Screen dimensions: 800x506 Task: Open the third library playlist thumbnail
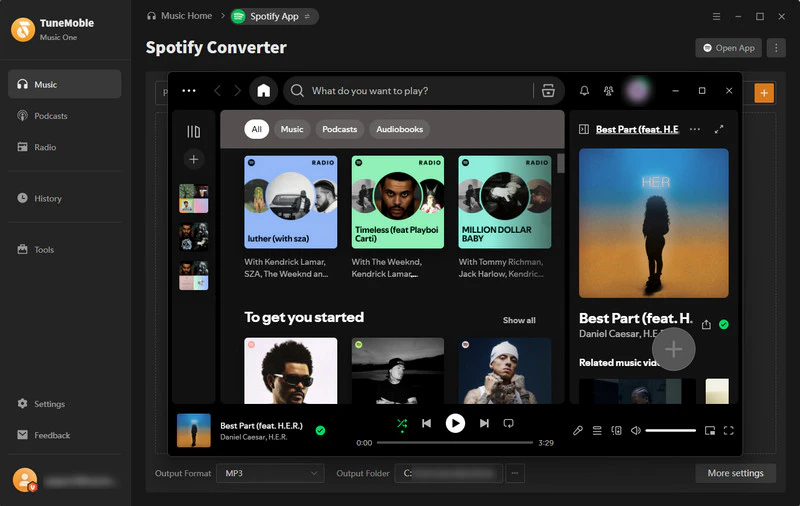pos(193,275)
